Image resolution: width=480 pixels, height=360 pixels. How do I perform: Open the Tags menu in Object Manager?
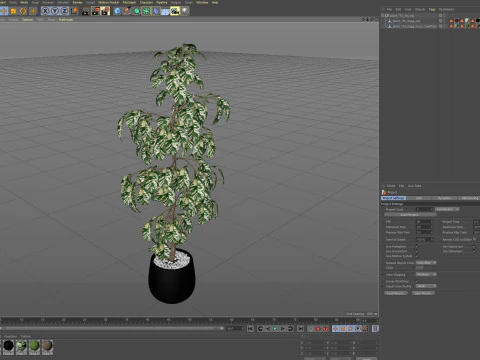[432, 9]
